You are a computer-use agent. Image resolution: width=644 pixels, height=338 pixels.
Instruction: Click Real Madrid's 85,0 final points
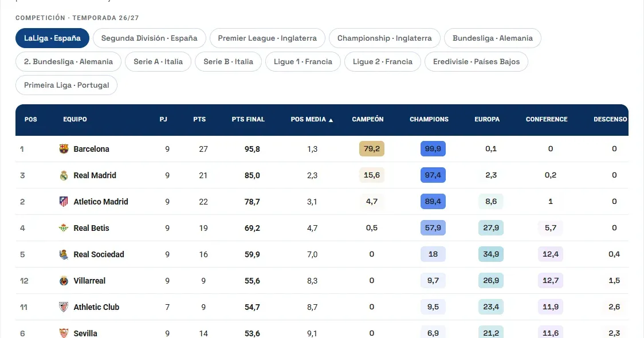tap(252, 175)
